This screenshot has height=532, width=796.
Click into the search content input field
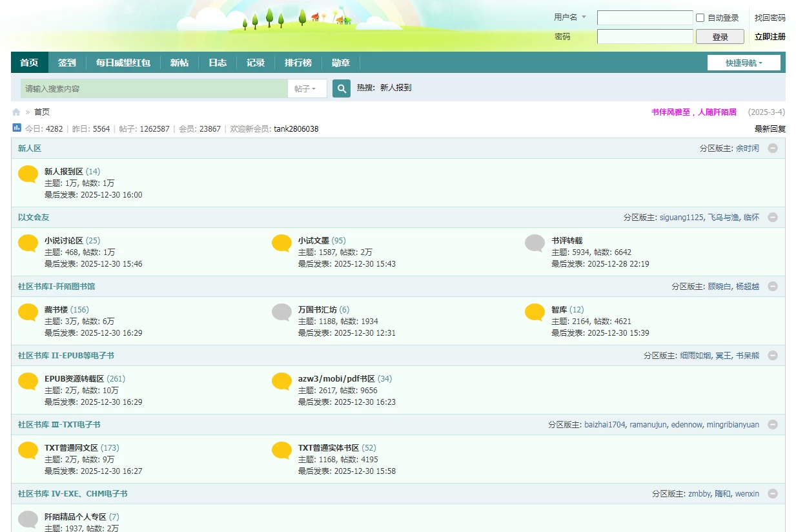(x=154, y=88)
